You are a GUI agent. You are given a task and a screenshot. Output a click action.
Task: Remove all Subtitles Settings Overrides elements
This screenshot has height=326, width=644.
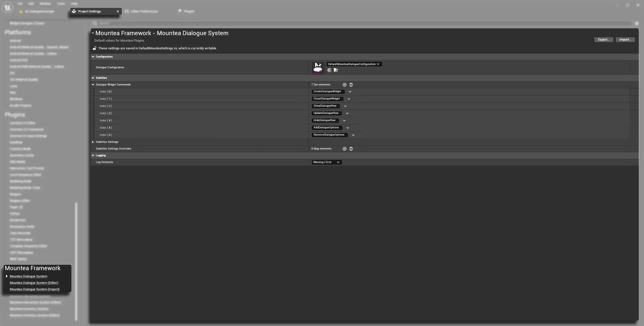point(351,149)
